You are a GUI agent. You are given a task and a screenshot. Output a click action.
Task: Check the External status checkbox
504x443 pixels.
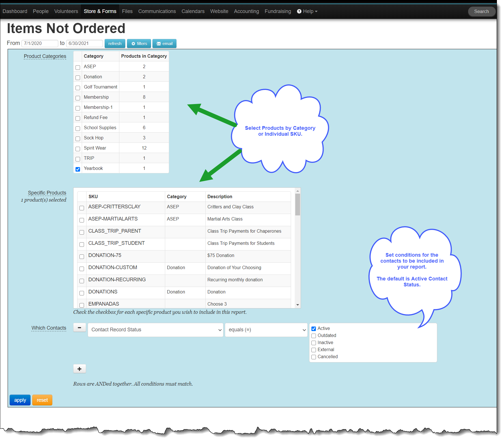tap(314, 350)
